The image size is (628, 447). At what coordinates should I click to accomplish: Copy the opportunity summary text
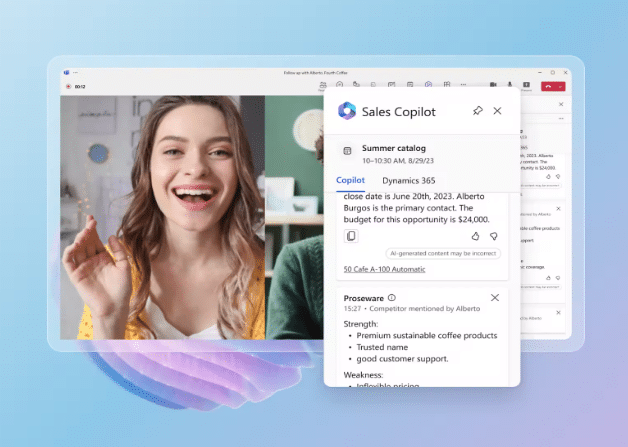pyautogui.click(x=351, y=236)
